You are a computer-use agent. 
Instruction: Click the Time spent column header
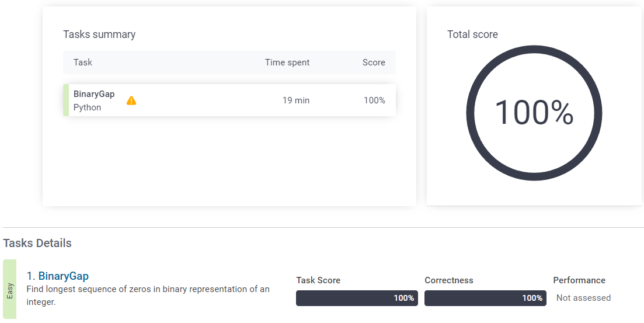pyautogui.click(x=287, y=62)
